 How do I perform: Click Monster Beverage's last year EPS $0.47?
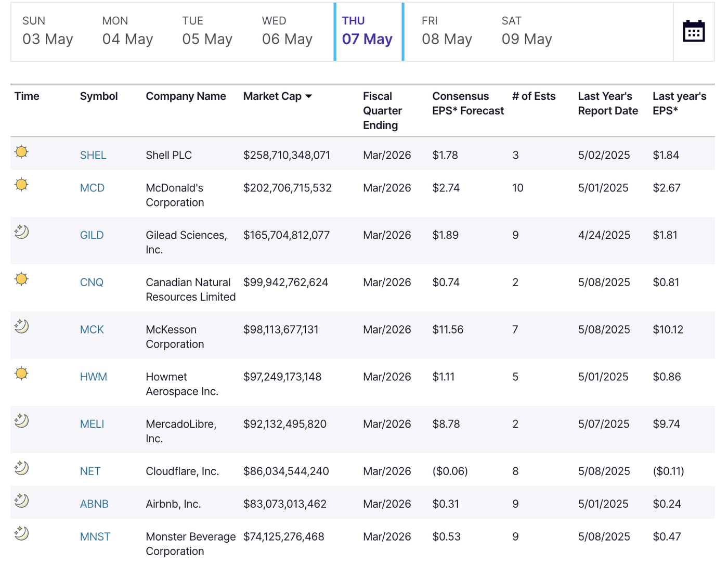point(667,537)
